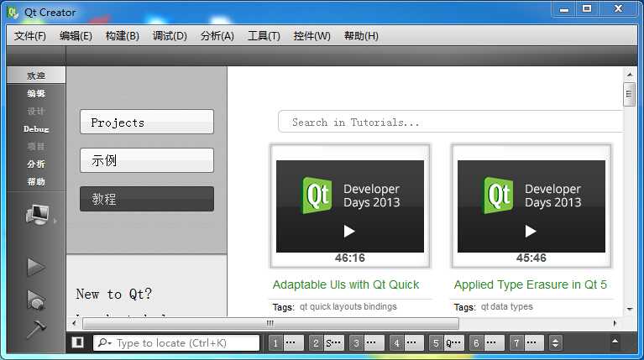Open output pane 4
Viewport: 644px width, 360px height.
point(406,342)
